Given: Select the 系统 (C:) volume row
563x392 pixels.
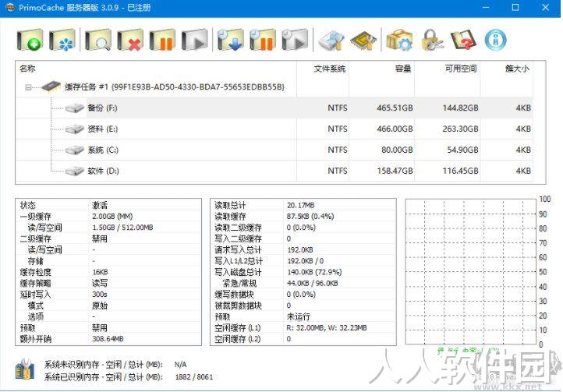Looking at the screenshot, I should [274, 150].
